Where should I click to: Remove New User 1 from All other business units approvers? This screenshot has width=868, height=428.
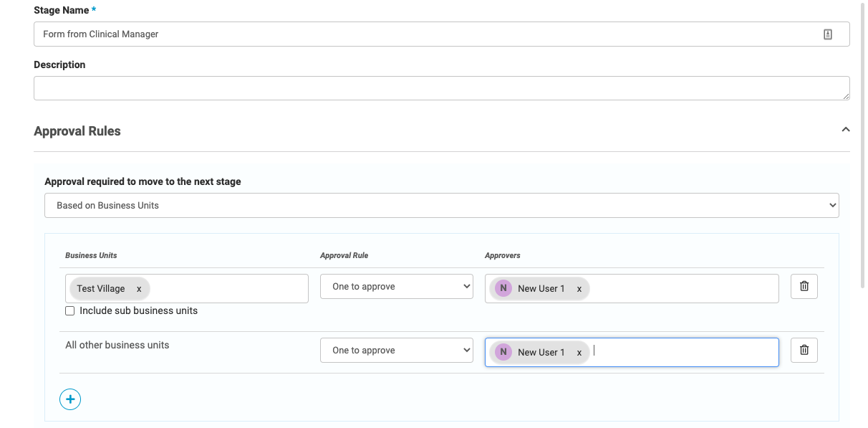(x=579, y=353)
